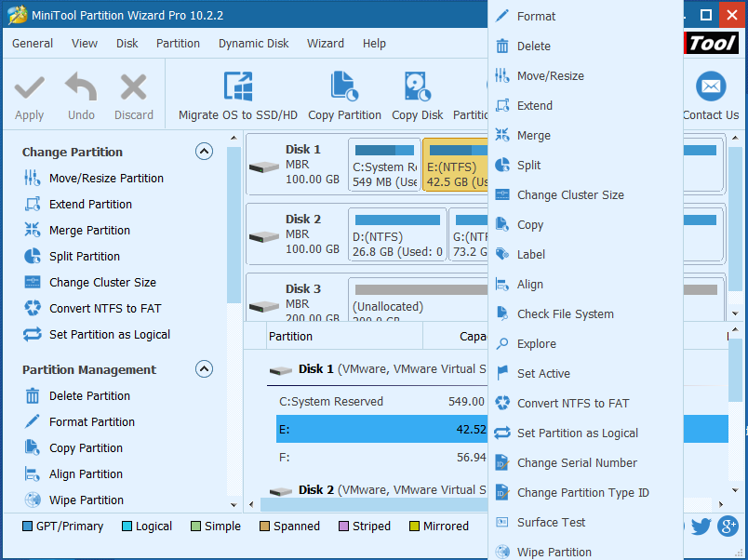This screenshot has height=560, width=748.
Task: Click partition list horizontal scroll left arrow
Action: pyautogui.click(x=252, y=504)
